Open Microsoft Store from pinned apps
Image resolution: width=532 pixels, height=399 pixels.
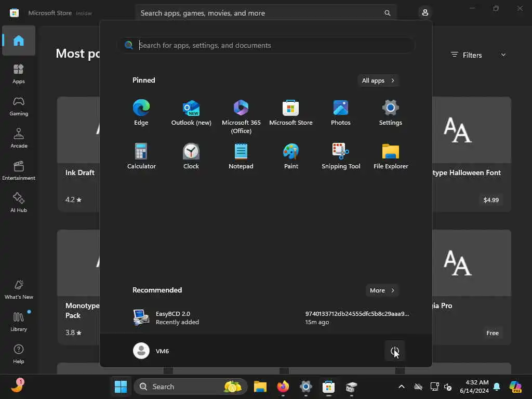[291, 113]
